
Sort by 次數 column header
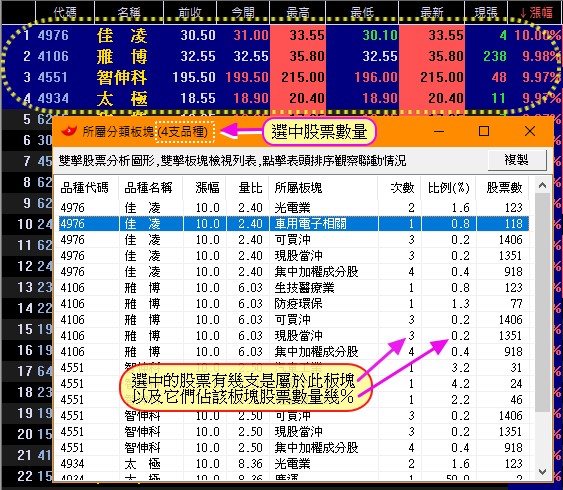[x=402, y=187]
